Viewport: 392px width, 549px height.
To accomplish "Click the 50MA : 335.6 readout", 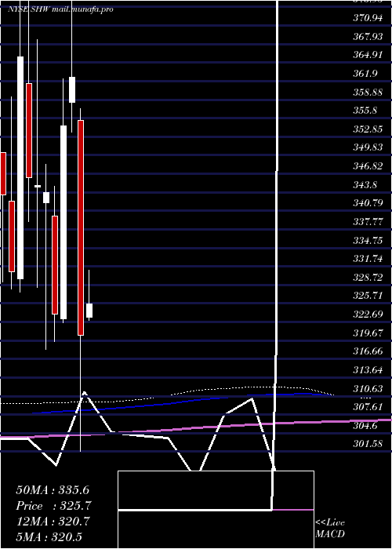I will point(53,490).
